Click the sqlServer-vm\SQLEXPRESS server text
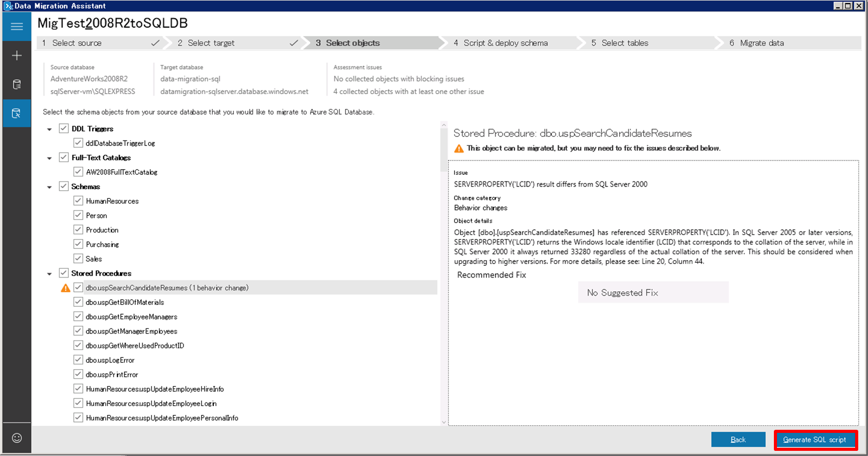The image size is (868, 456). pyautogui.click(x=93, y=92)
